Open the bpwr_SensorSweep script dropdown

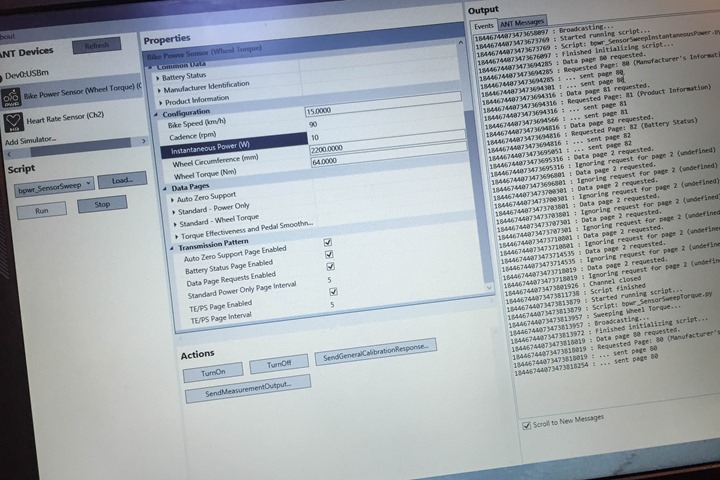pos(89,185)
